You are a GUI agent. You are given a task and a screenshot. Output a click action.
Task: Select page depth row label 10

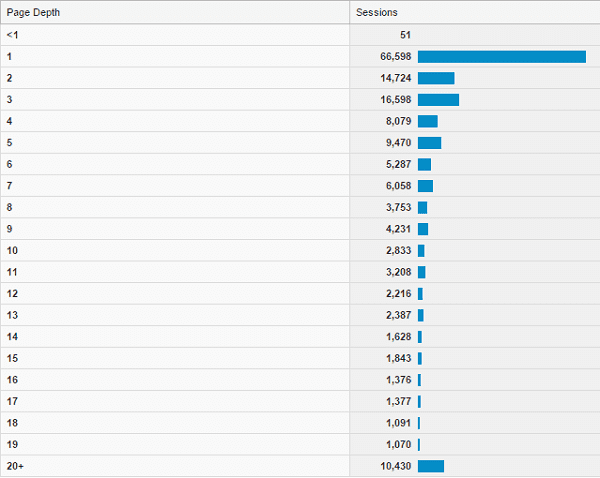[12, 250]
